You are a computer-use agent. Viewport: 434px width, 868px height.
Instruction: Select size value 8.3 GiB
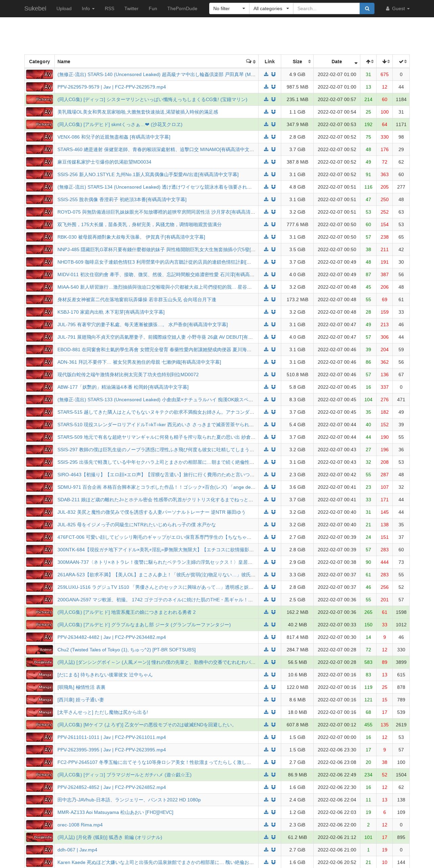pyautogui.click(x=297, y=400)
